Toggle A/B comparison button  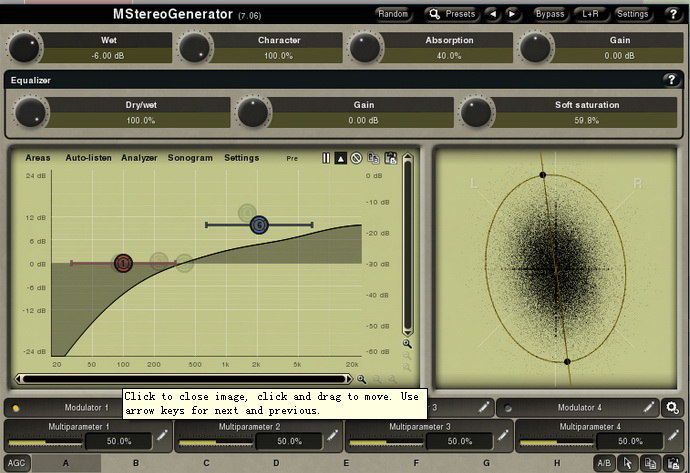(604, 463)
